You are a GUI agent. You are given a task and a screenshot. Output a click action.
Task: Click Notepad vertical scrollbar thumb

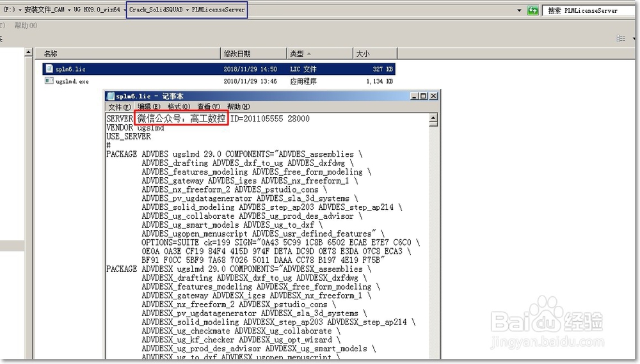point(433,124)
